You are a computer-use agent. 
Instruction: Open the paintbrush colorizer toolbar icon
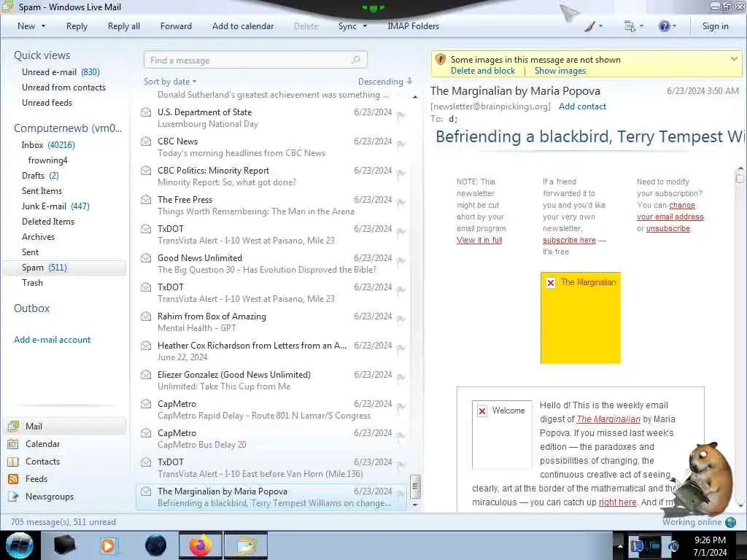[x=589, y=26]
